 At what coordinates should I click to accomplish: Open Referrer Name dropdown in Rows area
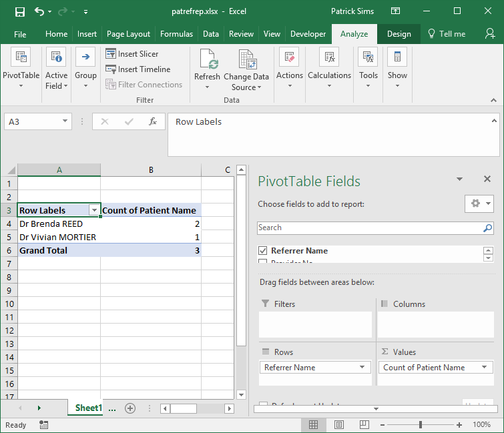pyautogui.click(x=362, y=367)
